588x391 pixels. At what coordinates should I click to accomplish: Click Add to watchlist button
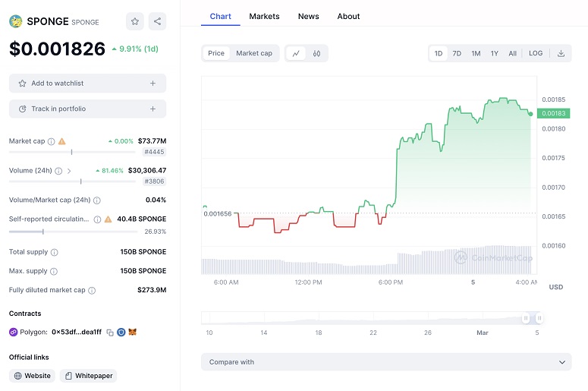(87, 84)
